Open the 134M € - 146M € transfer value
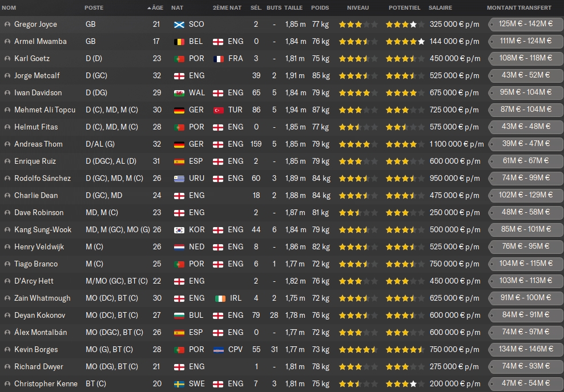This screenshot has height=392, width=564. pyautogui.click(x=526, y=349)
